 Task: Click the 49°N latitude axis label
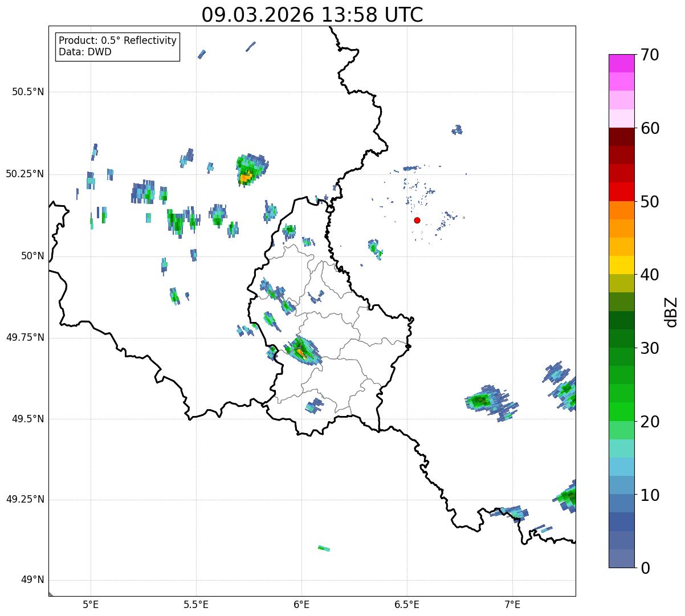(32, 580)
